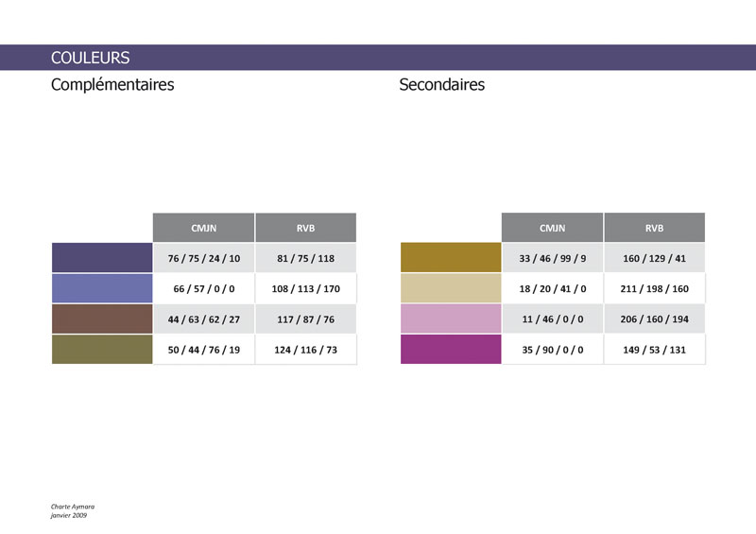Image resolution: width=756 pixels, height=534 pixels.
Task: Select the periwinkle blue 108/113/170 swatch
Action: [x=102, y=288]
